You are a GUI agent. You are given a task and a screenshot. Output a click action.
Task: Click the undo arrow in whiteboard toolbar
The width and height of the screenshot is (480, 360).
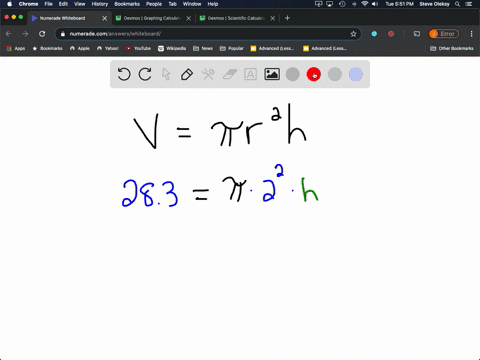coord(124,74)
